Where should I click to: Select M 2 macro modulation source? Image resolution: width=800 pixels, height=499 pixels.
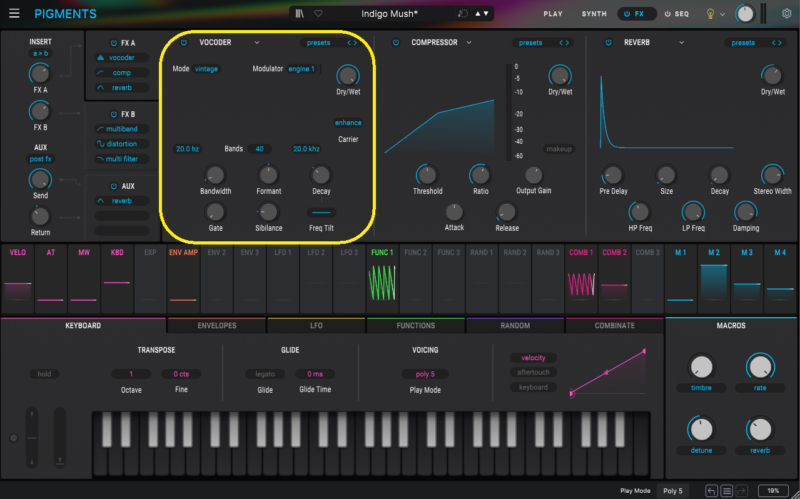(x=714, y=279)
